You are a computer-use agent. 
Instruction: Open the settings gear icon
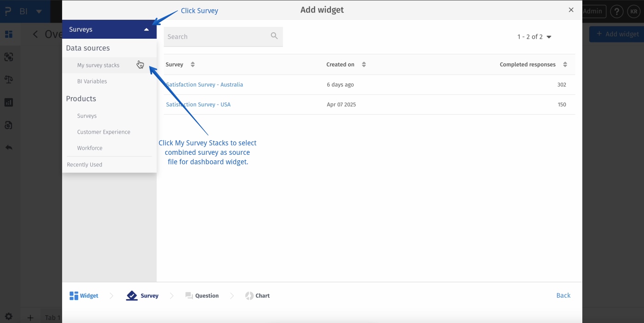tap(9, 317)
